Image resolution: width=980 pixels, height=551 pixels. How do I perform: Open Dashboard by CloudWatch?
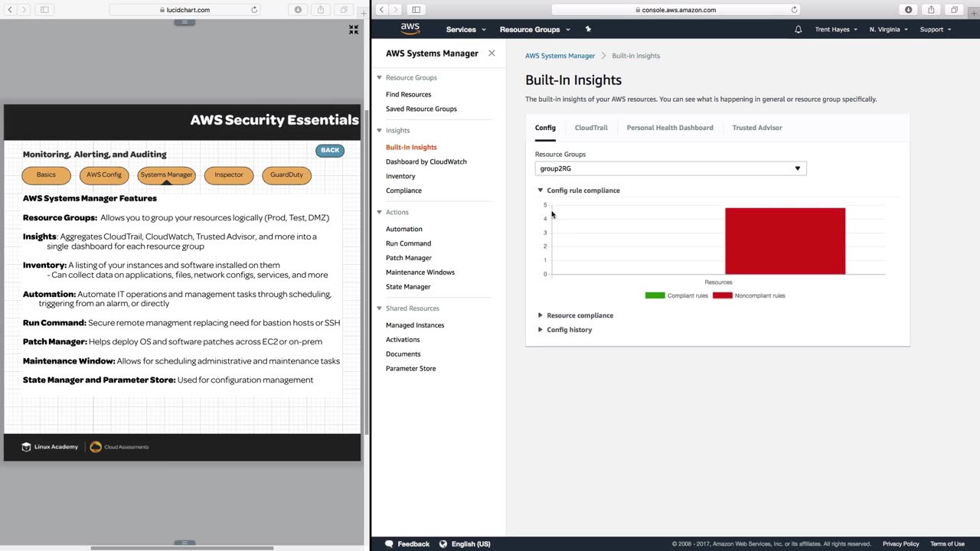tap(426, 161)
